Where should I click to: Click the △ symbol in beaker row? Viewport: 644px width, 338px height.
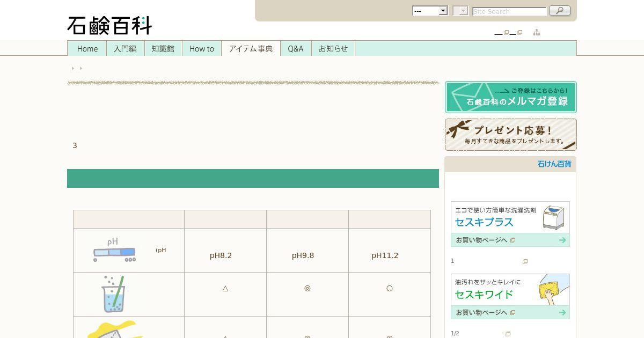(225, 288)
